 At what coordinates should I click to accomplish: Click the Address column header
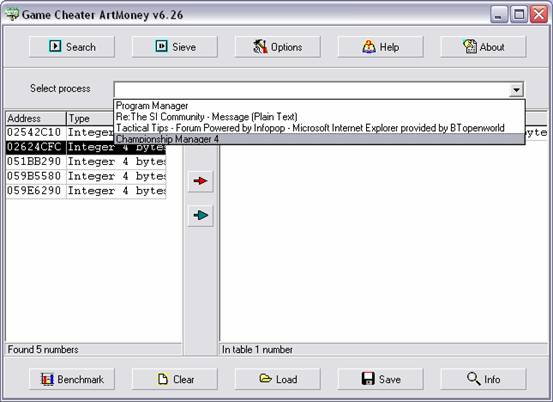tap(36, 118)
